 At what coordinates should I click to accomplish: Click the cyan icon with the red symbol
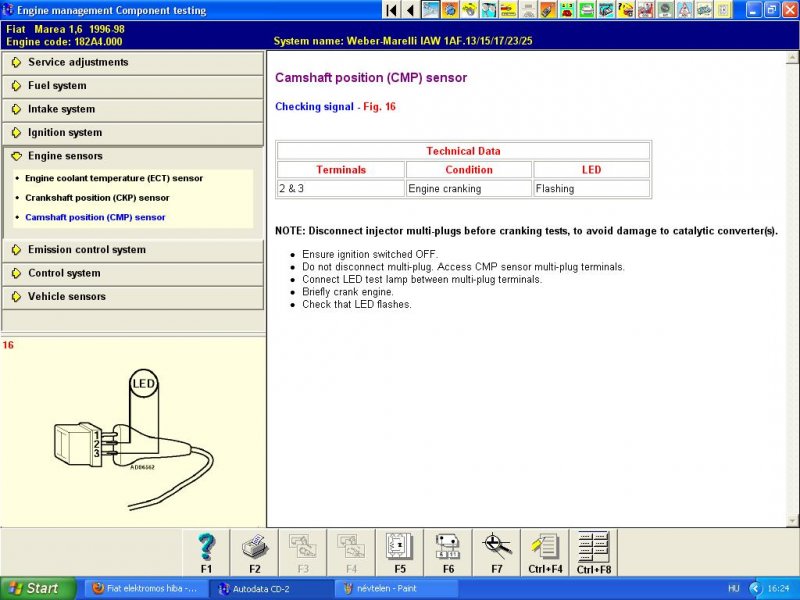coord(566,10)
